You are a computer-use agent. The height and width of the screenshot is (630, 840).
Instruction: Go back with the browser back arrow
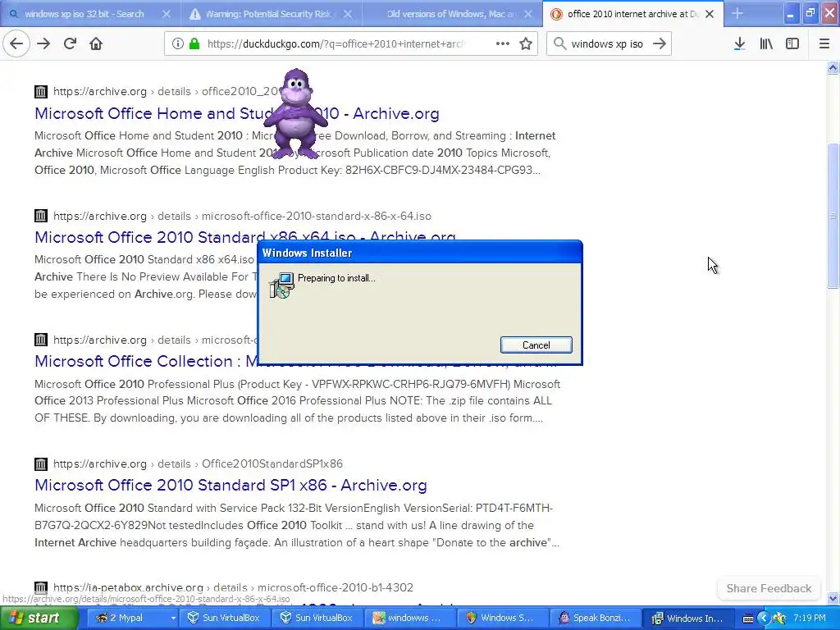16,43
